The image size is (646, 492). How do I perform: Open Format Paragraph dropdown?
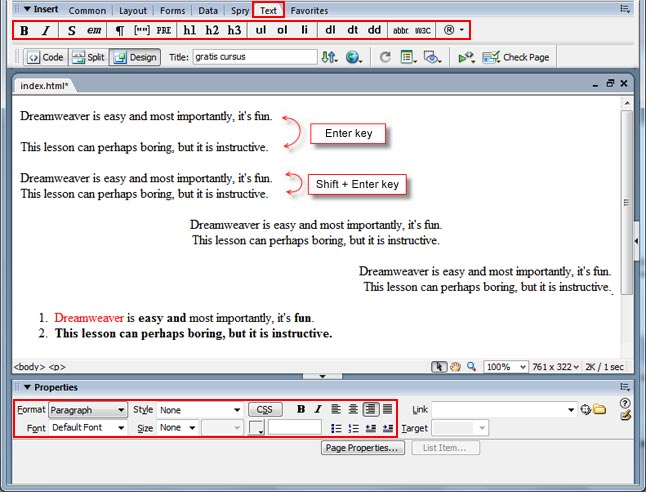tap(88, 410)
